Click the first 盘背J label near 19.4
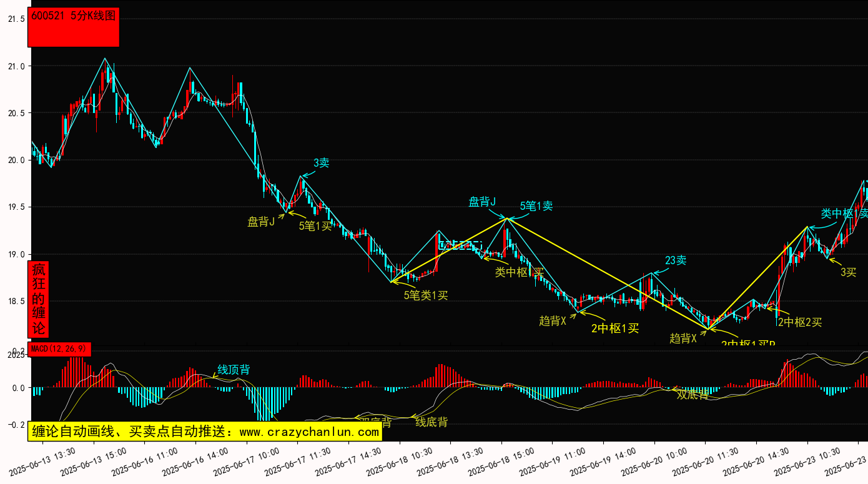Viewport: 868px width, 484px height. [x=261, y=222]
